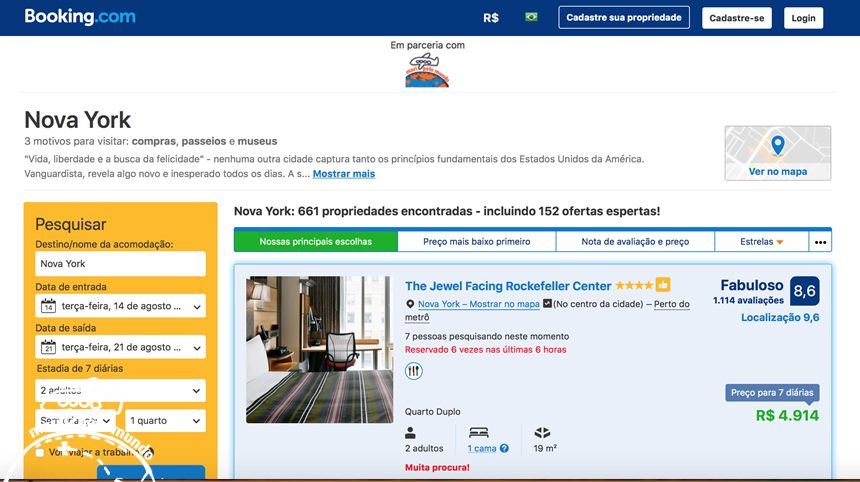Open the adults count dropdown
The height and width of the screenshot is (482, 860).
[x=120, y=390]
